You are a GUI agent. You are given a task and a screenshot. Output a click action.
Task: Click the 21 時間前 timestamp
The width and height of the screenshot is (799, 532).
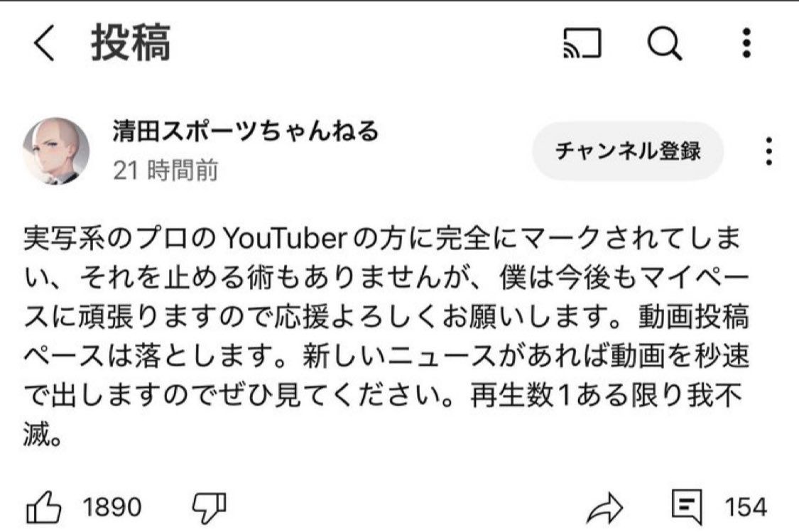coord(165,171)
